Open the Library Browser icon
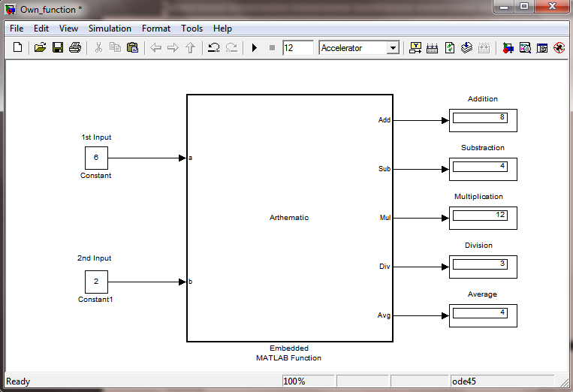Image resolution: width=573 pixels, height=392 pixels. tap(508, 48)
